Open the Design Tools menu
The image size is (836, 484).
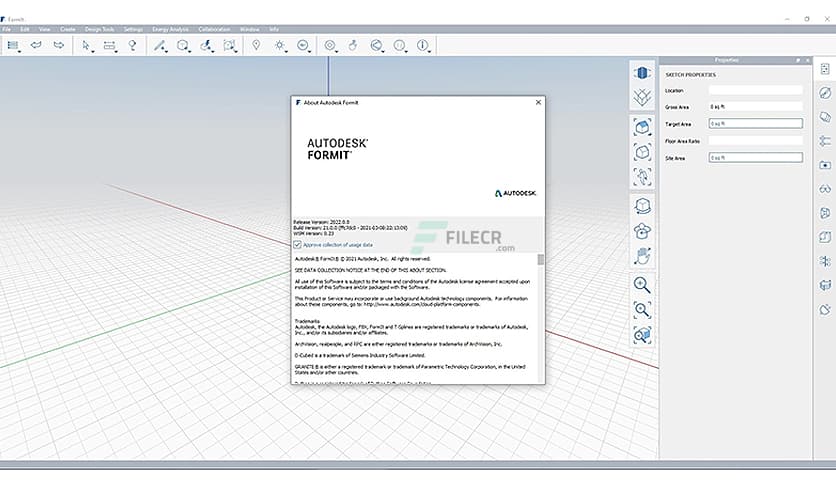[100, 29]
